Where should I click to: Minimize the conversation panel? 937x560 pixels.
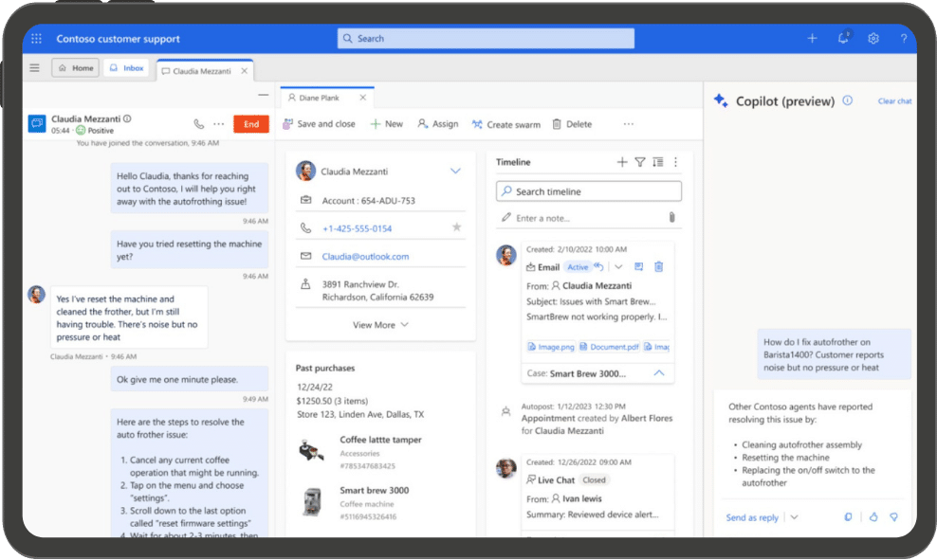pyautogui.click(x=263, y=95)
